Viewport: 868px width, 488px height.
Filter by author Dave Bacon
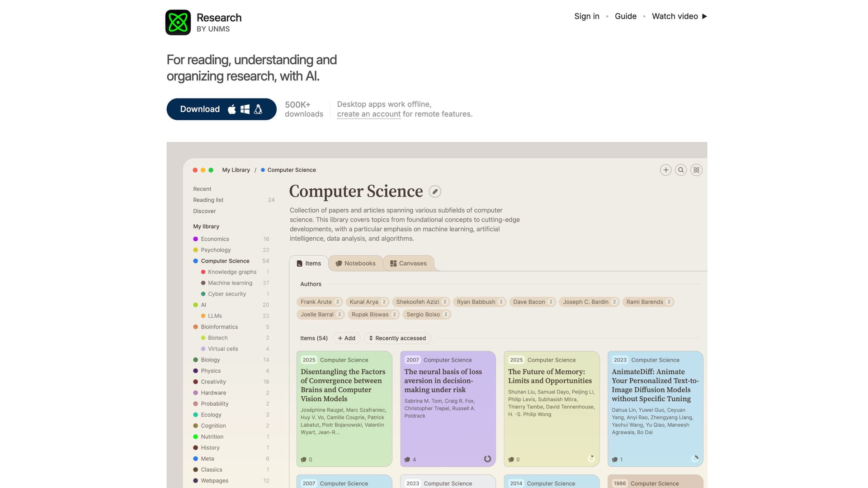pos(533,302)
